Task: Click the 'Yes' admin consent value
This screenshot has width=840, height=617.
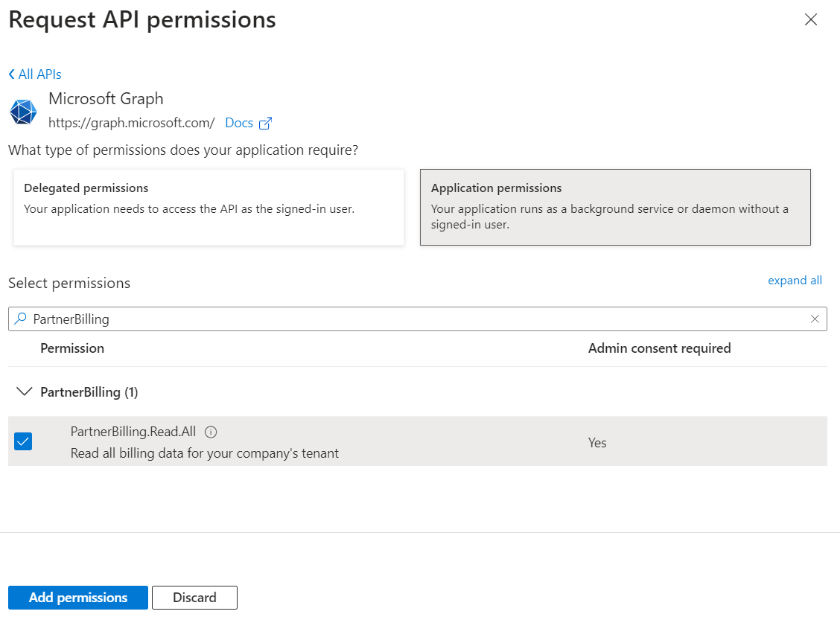Action: (x=597, y=443)
